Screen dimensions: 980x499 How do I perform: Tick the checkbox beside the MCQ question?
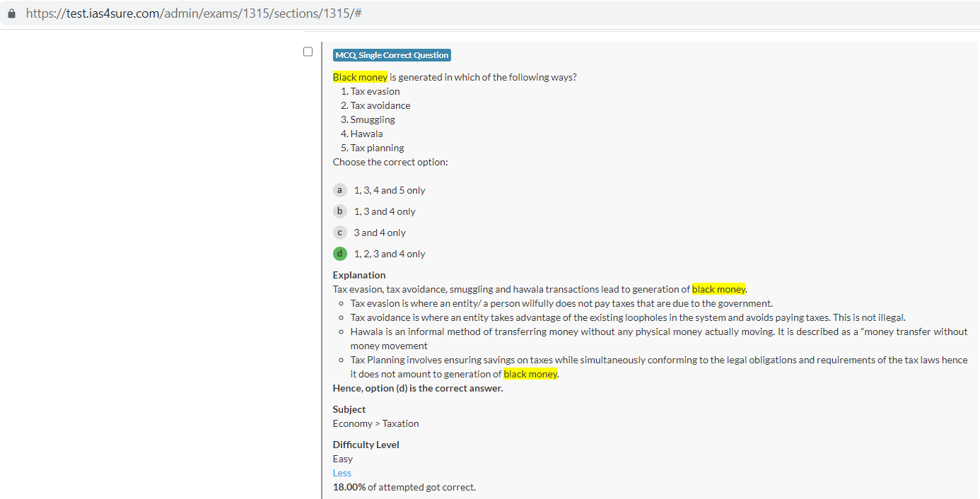308,52
